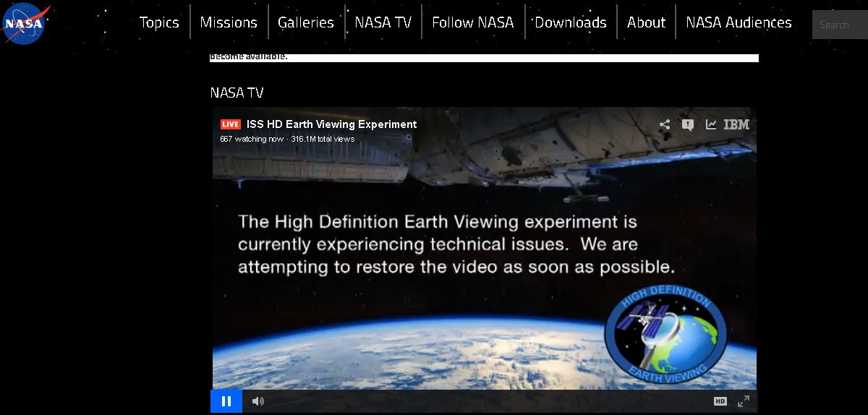Click the ISS HD Earth Viewing Experiment title
868x415 pixels.
click(x=332, y=124)
